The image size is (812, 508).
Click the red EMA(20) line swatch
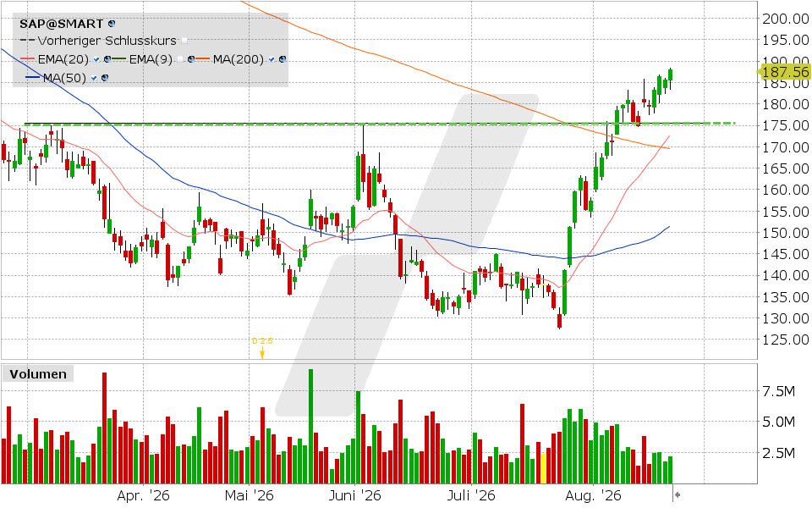click(27, 58)
